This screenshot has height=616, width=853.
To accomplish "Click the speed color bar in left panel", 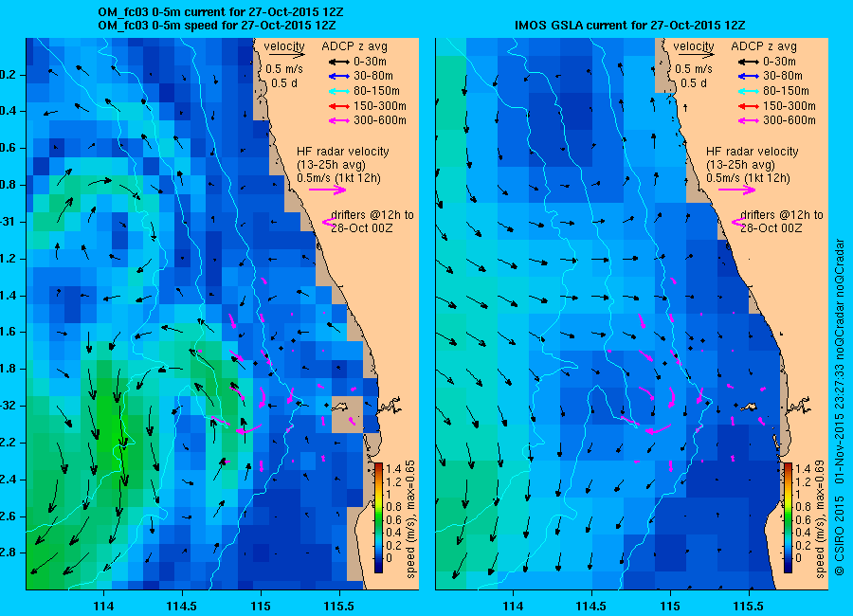I will 378,517.
